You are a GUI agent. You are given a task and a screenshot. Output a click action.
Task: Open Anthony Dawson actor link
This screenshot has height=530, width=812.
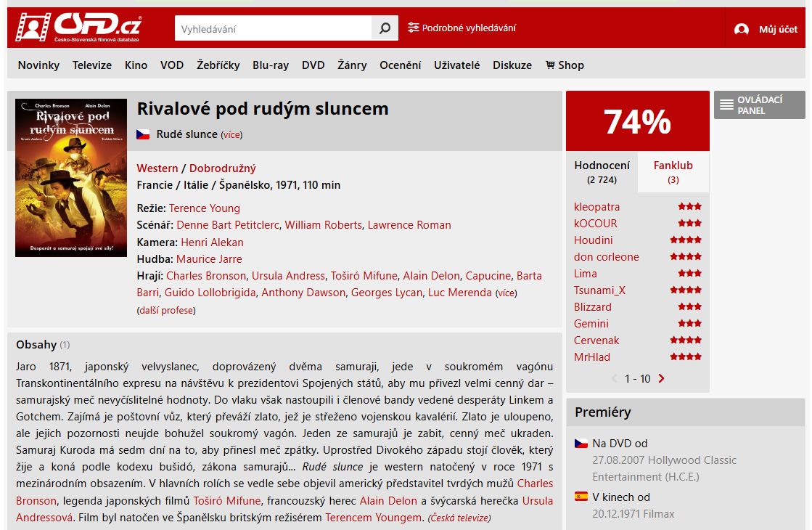[303, 292]
